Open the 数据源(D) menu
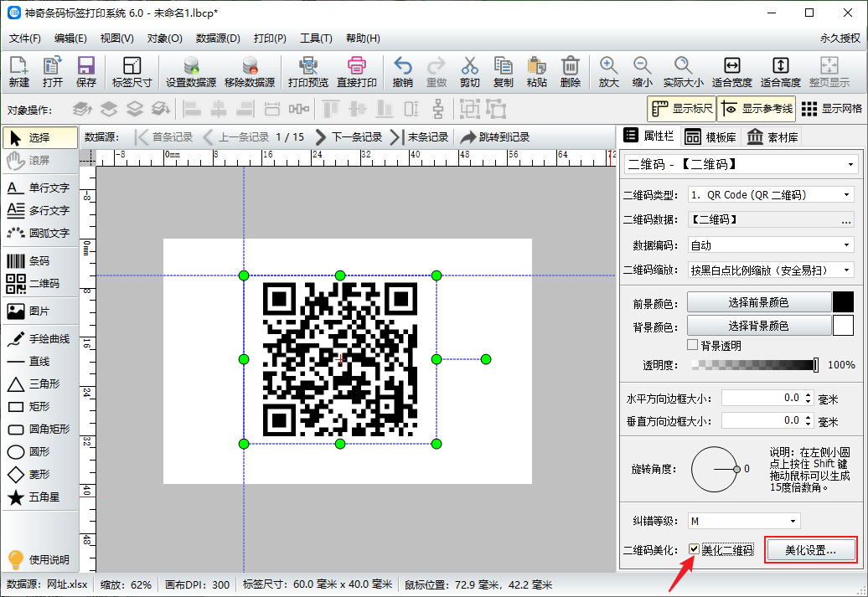The image size is (868, 597). tap(218, 39)
